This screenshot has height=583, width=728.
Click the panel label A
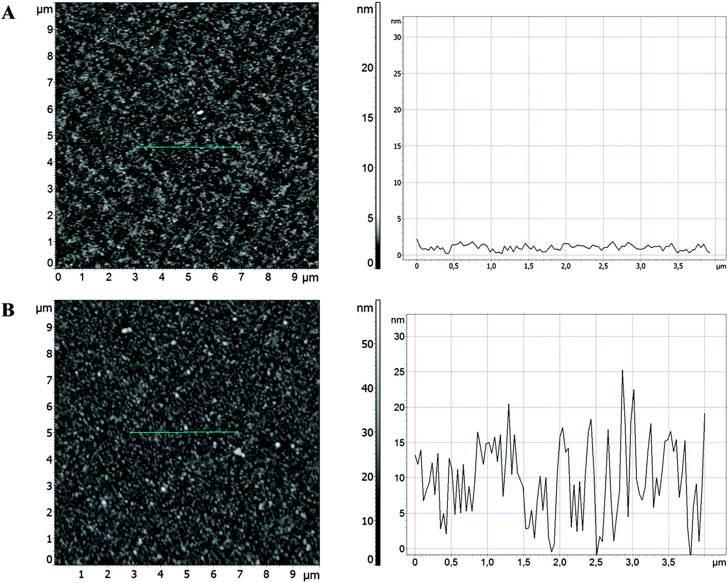coord(8,13)
